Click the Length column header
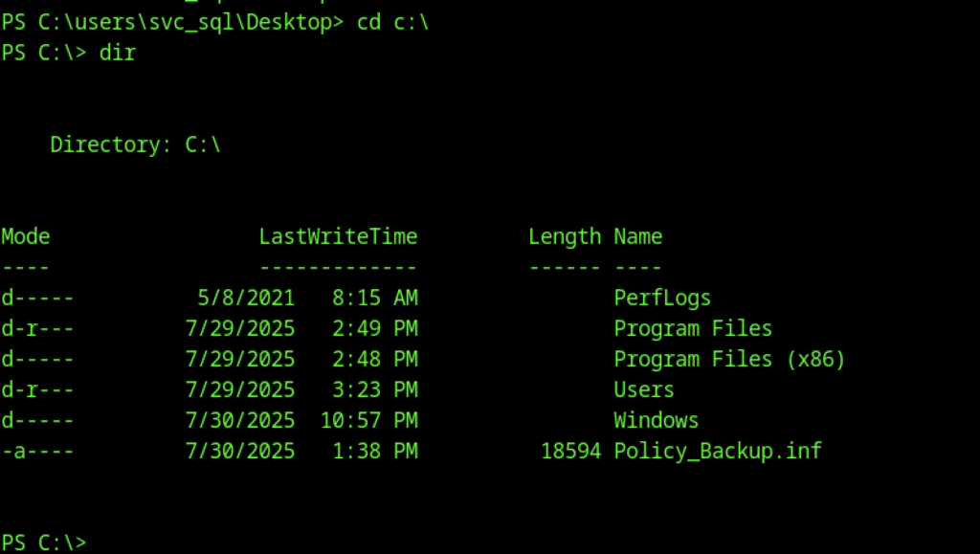Screen dimensions: 980x554 click(x=565, y=236)
